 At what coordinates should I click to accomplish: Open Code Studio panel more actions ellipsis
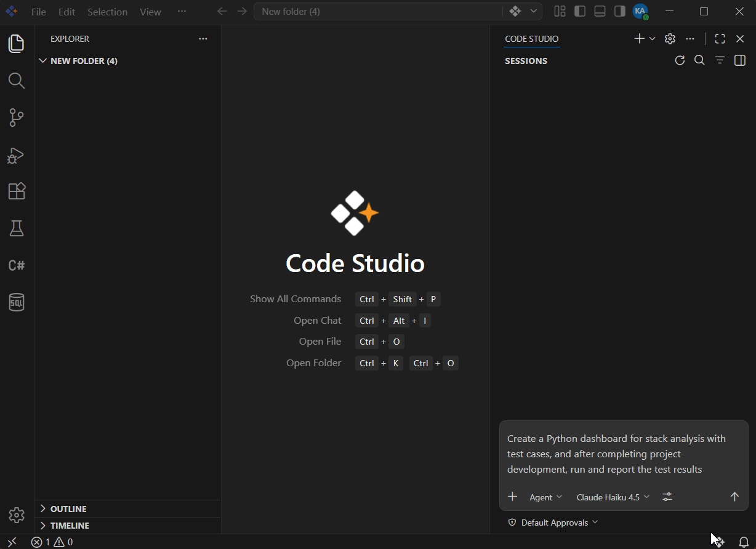click(x=690, y=39)
